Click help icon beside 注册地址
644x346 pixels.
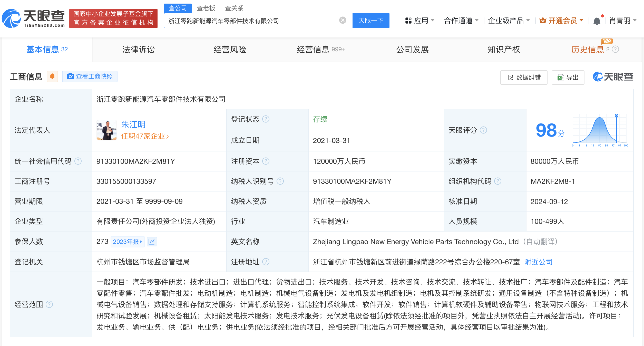(266, 262)
